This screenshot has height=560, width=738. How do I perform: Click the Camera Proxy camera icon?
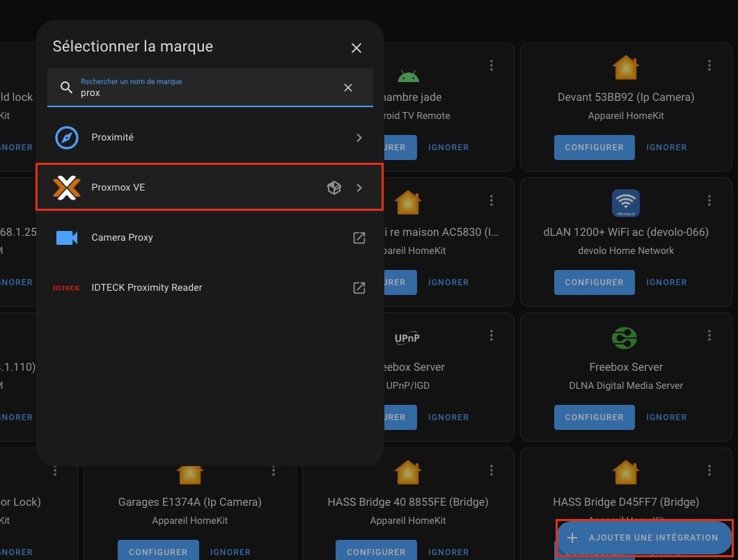(67, 237)
